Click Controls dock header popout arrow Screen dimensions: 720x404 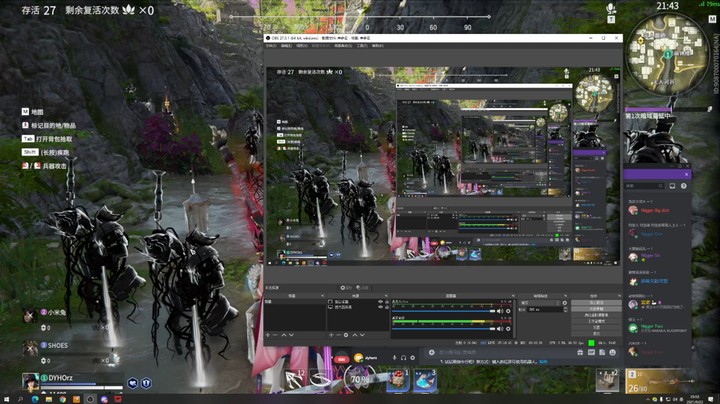619,296
